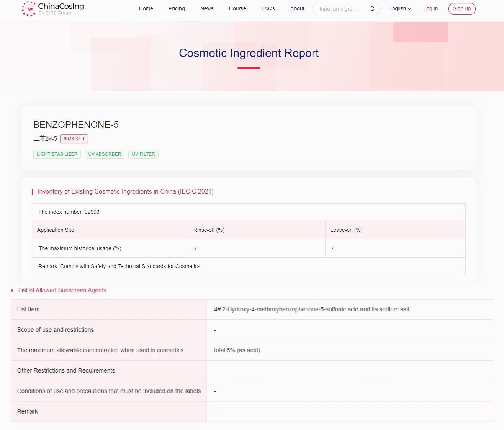Select the UV FILTER tag
This screenshot has width=504, height=430.
point(143,154)
